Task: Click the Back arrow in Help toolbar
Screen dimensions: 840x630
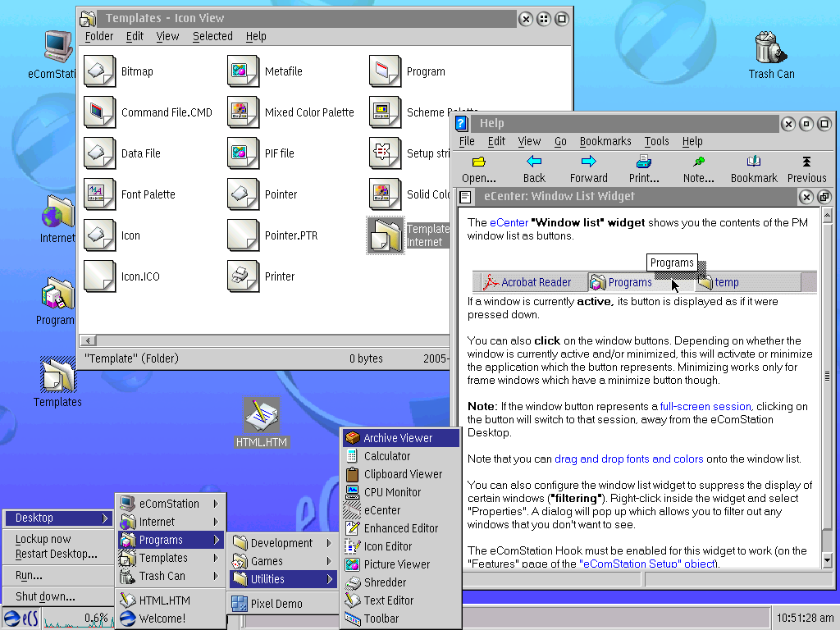Action: tap(534, 162)
